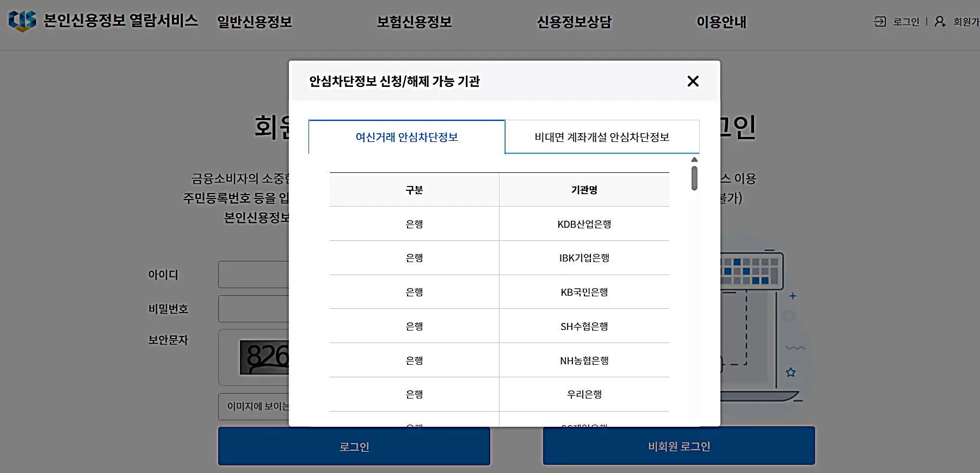The width and height of the screenshot is (980, 473).
Task: Click the KDB산업은행 cell
Action: click(x=584, y=224)
